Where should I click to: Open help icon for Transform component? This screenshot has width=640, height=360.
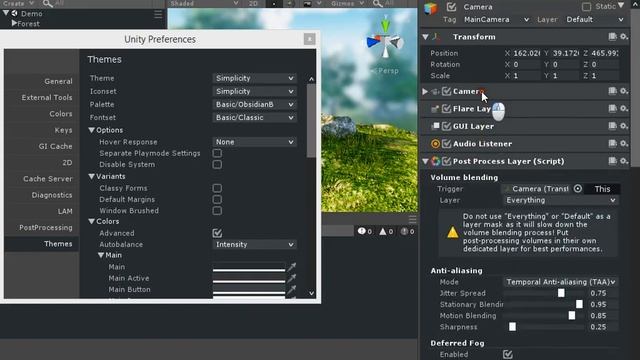click(x=612, y=37)
